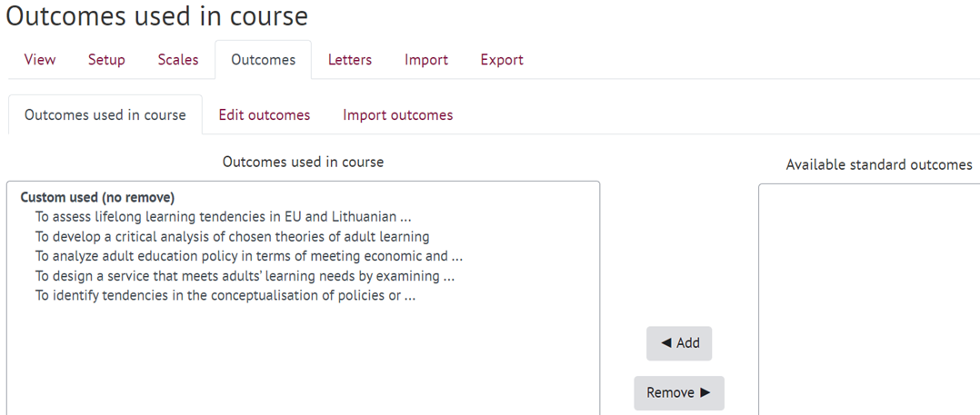Click the Add button

(679, 343)
